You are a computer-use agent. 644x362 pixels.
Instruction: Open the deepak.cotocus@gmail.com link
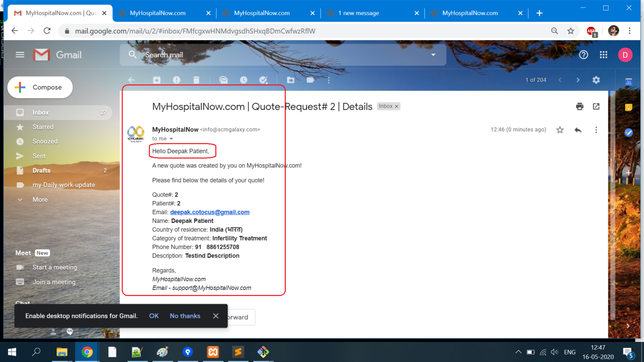[210, 212]
